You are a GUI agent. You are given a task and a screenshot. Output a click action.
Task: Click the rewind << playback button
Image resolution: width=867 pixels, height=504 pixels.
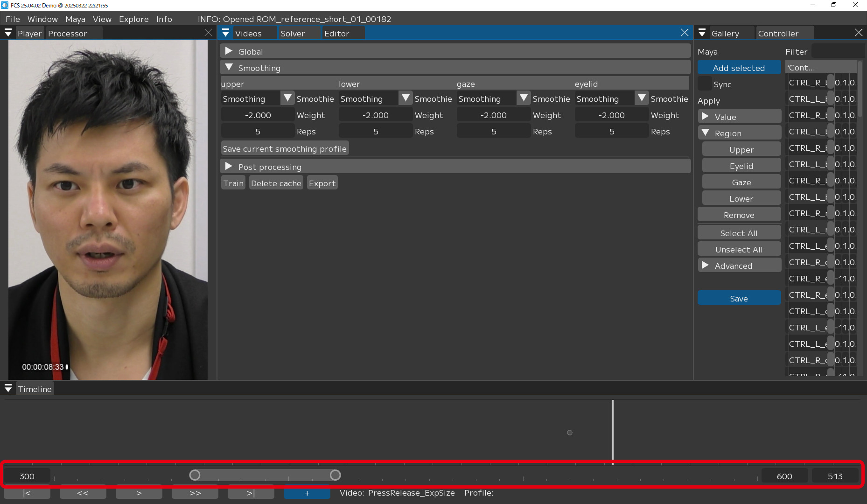coord(83,493)
